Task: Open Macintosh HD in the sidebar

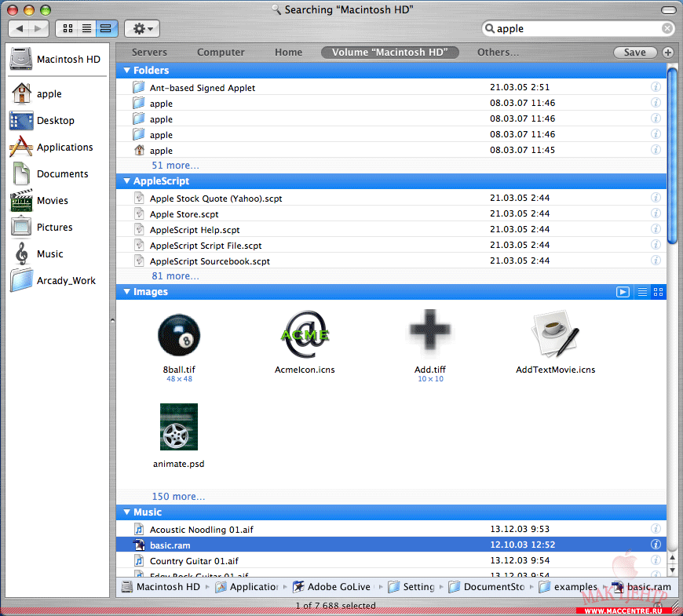Action: 57,59
